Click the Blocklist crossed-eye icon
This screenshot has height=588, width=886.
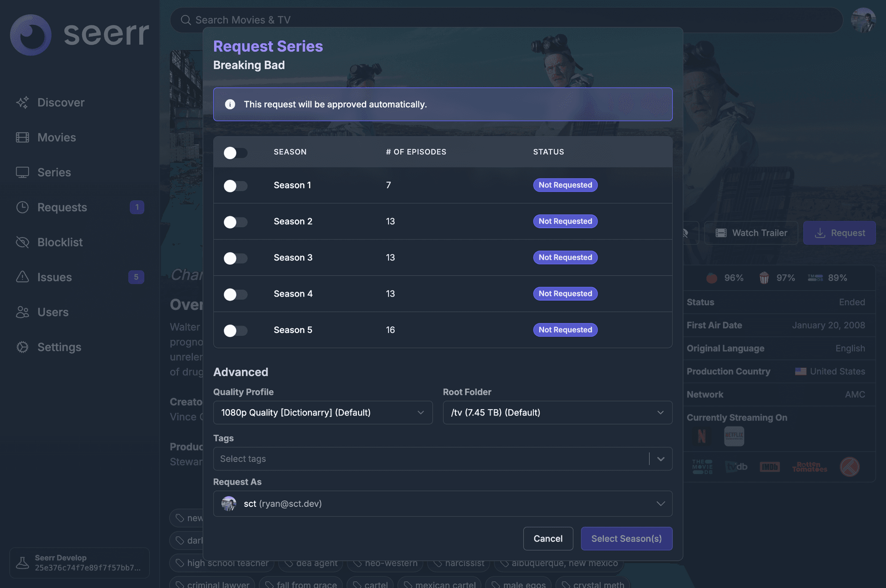(22, 242)
